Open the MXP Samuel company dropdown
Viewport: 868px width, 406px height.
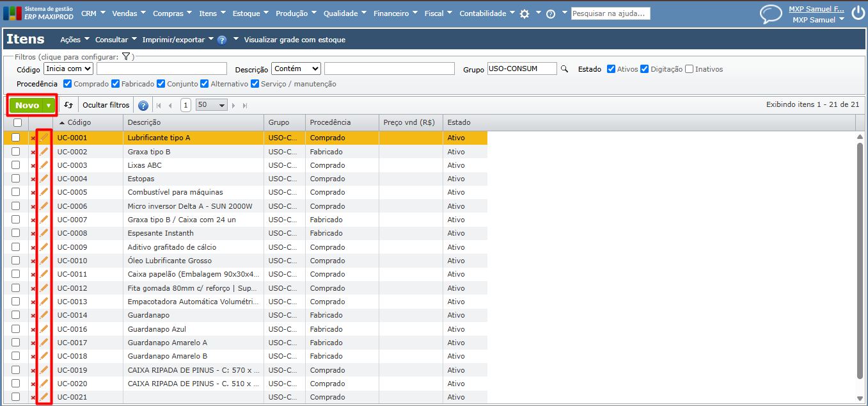coord(819,20)
